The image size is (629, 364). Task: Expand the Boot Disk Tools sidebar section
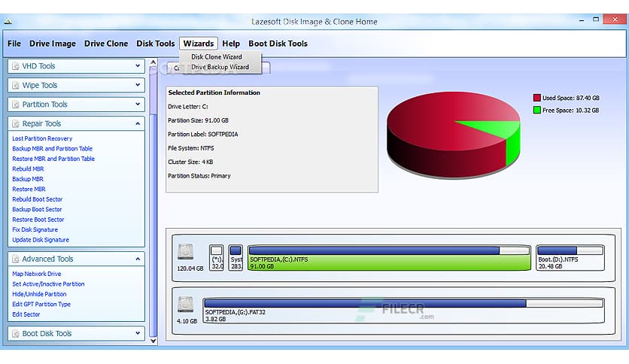(138, 333)
